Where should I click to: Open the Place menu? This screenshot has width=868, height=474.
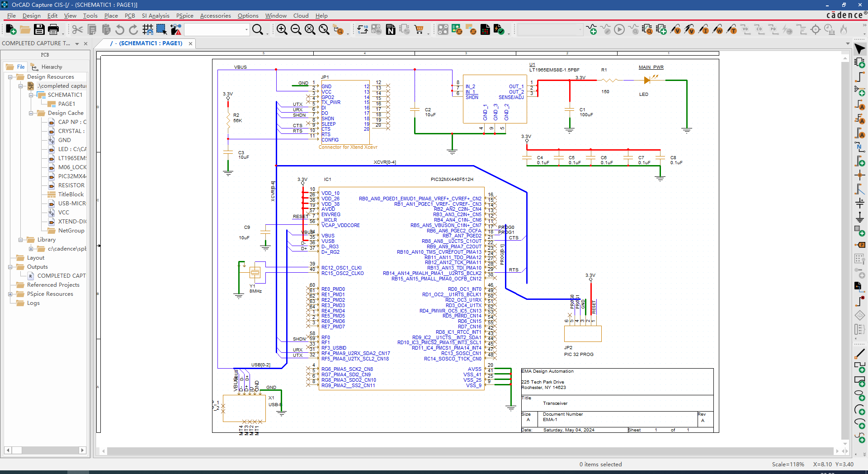(111, 15)
